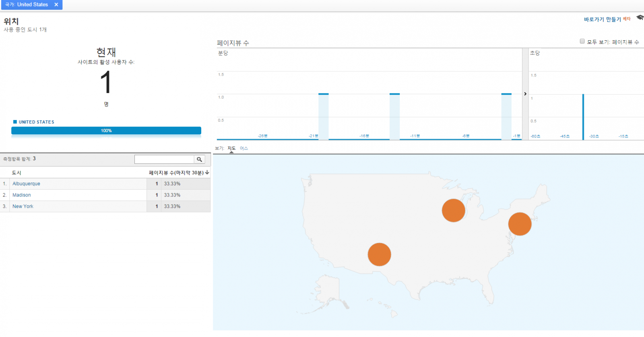Click the arrow between per-minute and per-second charts
644x337 pixels.
point(525,94)
